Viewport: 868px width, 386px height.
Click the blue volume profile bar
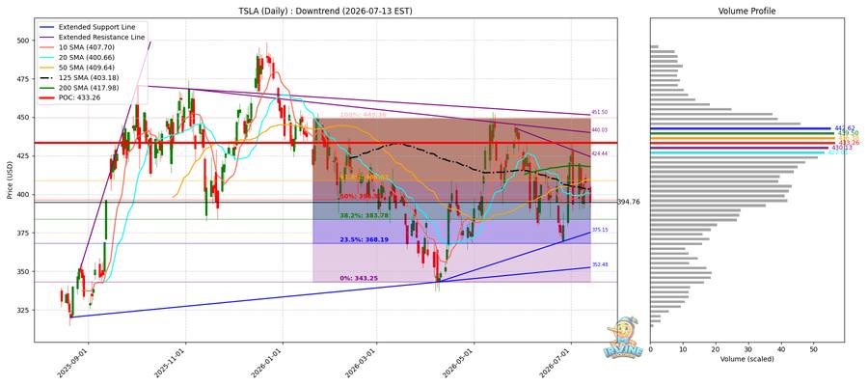coord(741,128)
